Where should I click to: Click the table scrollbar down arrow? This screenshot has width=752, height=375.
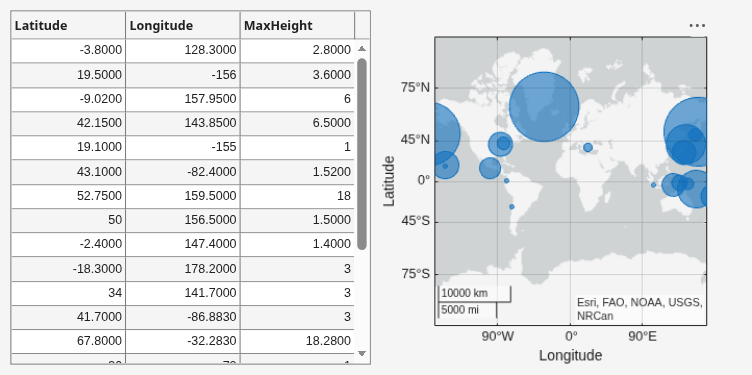[x=362, y=353]
